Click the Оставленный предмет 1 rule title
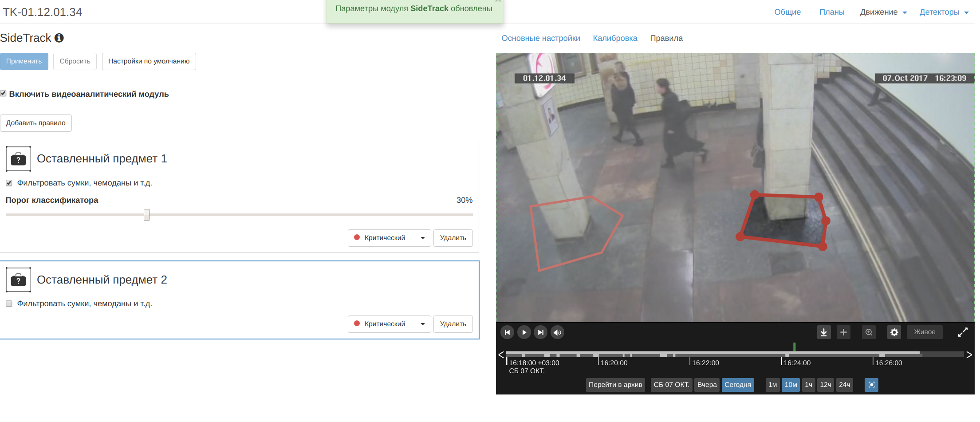Image resolution: width=980 pixels, height=422 pixels. pos(102,158)
